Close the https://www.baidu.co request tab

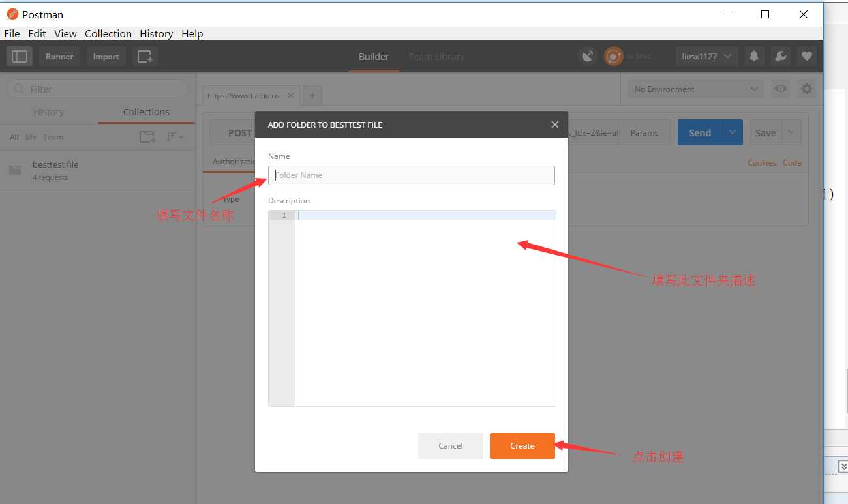290,95
